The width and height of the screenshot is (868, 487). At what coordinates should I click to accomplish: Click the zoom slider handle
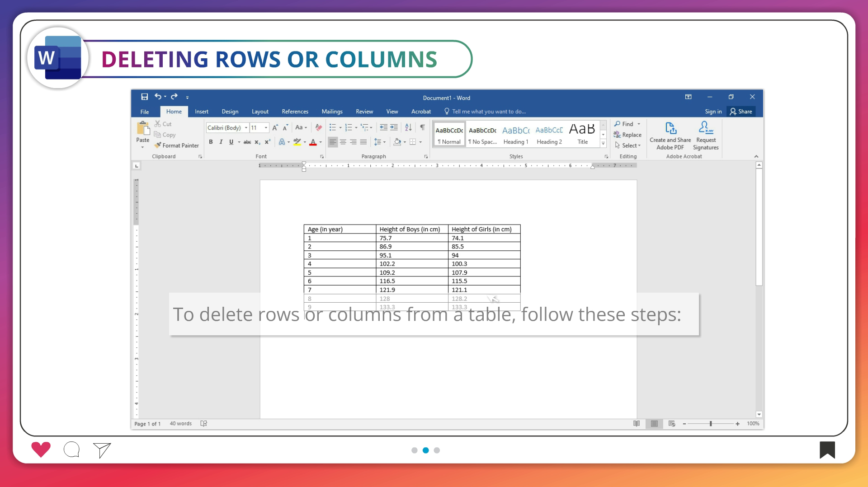coord(711,424)
